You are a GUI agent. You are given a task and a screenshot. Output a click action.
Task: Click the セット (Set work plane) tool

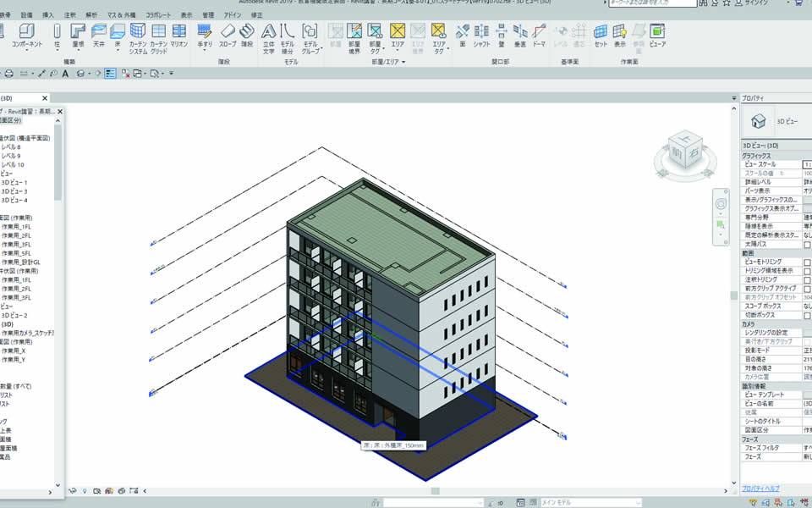click(x=601, y=36)
